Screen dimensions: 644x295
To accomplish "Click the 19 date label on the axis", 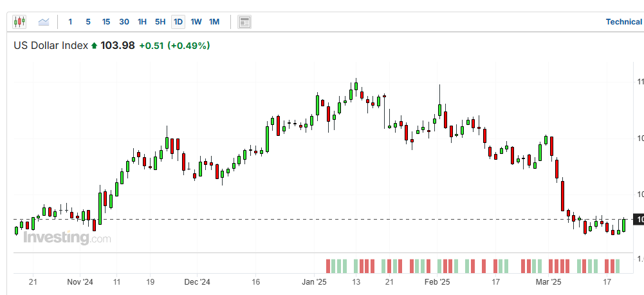I will 150,282.
